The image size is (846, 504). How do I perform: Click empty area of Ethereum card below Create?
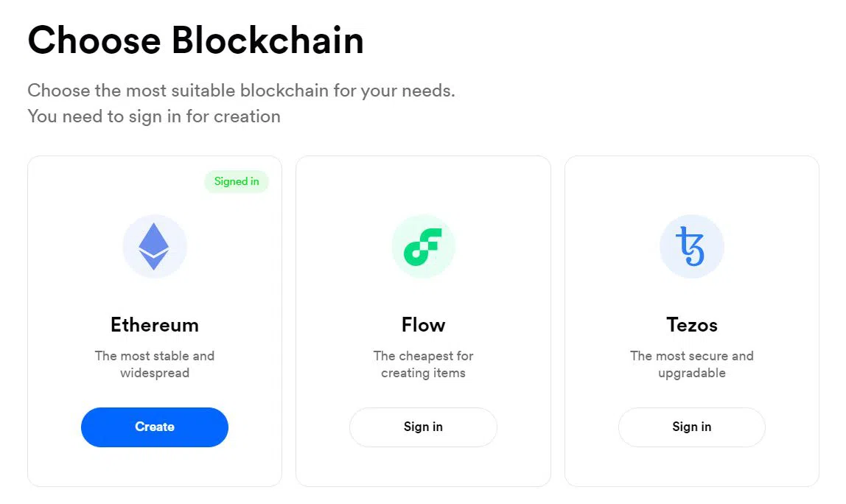155,466
